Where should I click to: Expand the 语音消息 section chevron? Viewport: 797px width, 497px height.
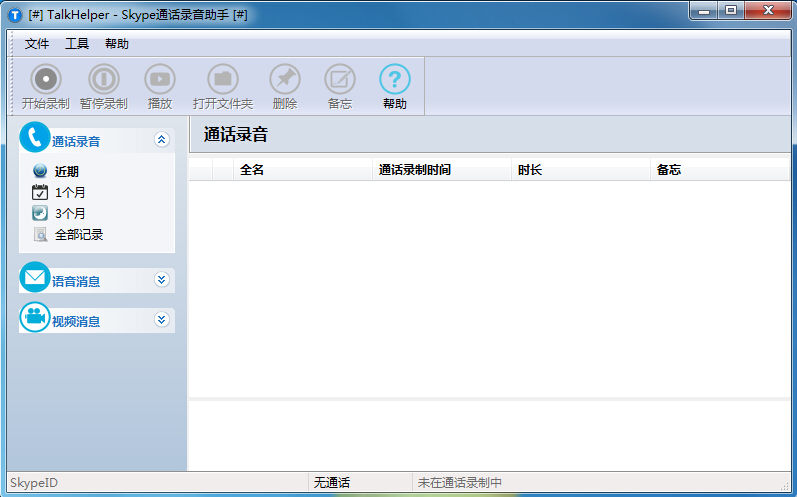162,279
